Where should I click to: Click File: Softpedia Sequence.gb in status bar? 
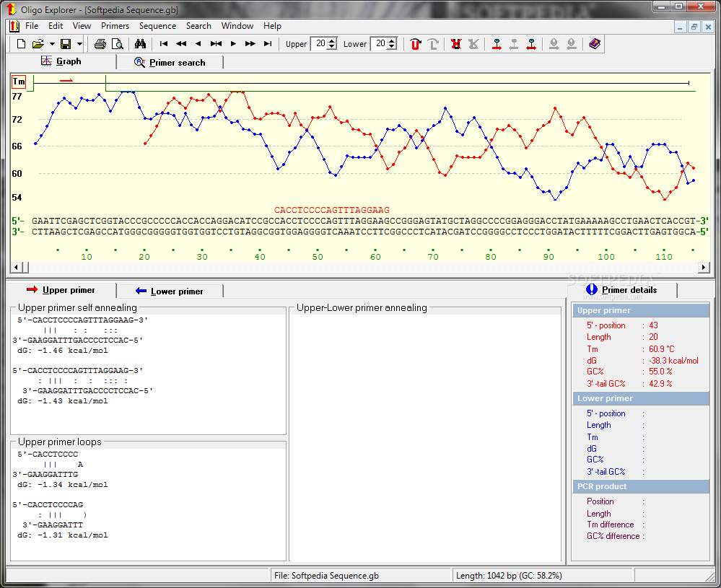click(x=326, y=576)
